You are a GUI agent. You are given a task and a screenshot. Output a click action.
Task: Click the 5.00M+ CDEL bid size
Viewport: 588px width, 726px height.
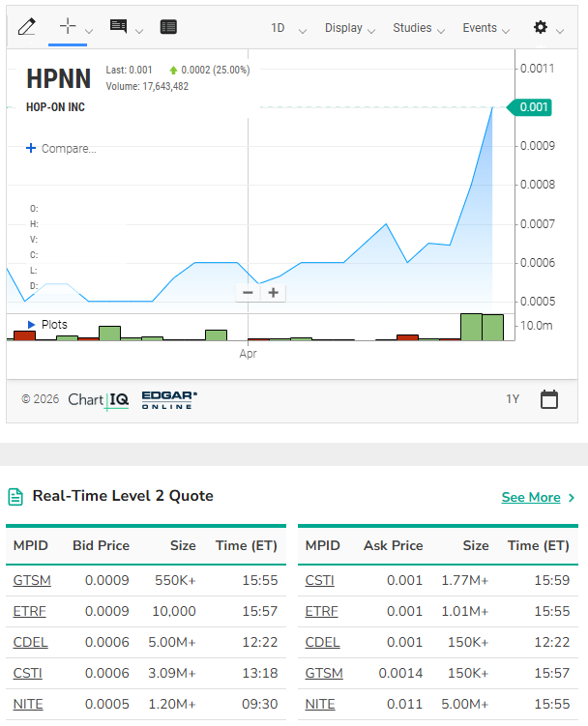[172, 642]
